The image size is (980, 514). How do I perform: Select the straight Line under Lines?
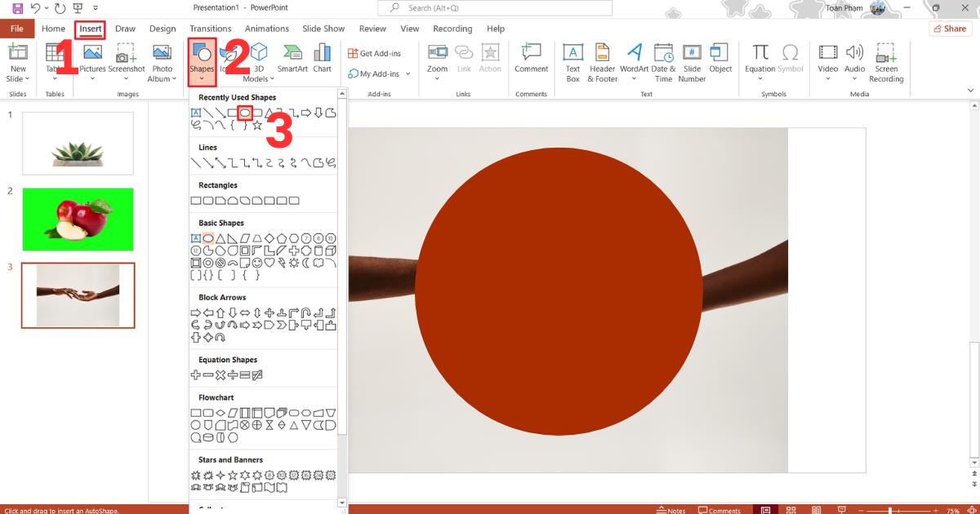(x=196, y=162)
